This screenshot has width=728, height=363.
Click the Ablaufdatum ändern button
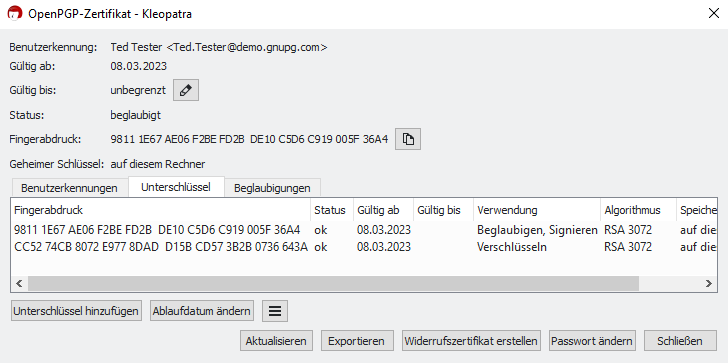pos(202,311)
